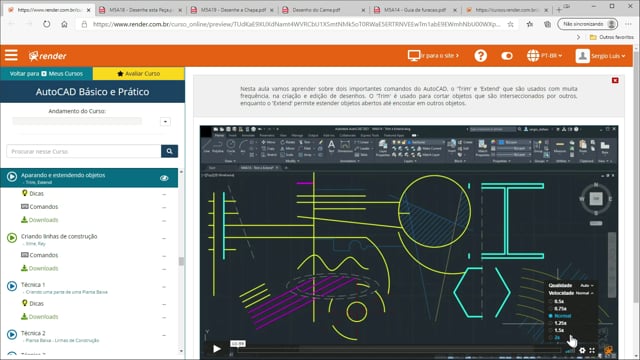This screenshot has width=640, height=360.
Task: Click play icon beside Criando linhas de construção
Action: click(12, 237)
